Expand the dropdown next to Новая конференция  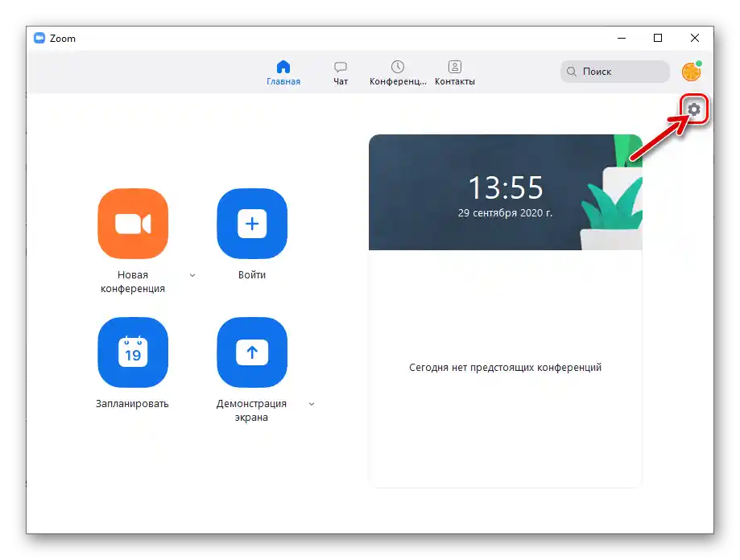click(x=192, y=274)
